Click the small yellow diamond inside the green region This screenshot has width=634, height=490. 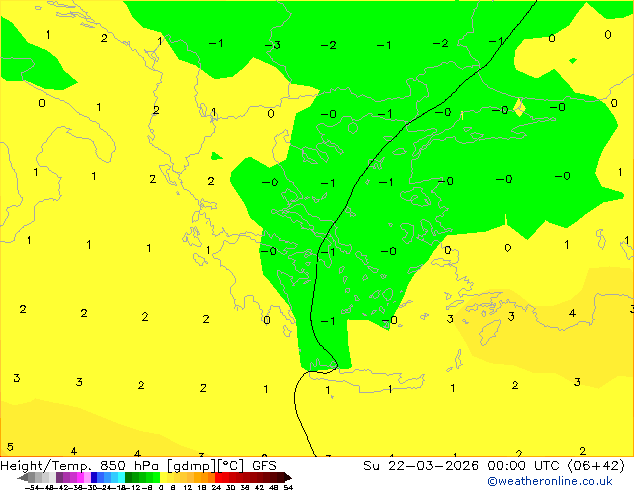click(520, 108)
